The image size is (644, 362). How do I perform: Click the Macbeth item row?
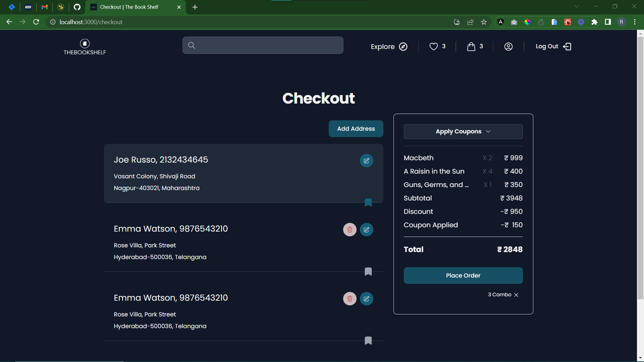[x=463, y=158]
